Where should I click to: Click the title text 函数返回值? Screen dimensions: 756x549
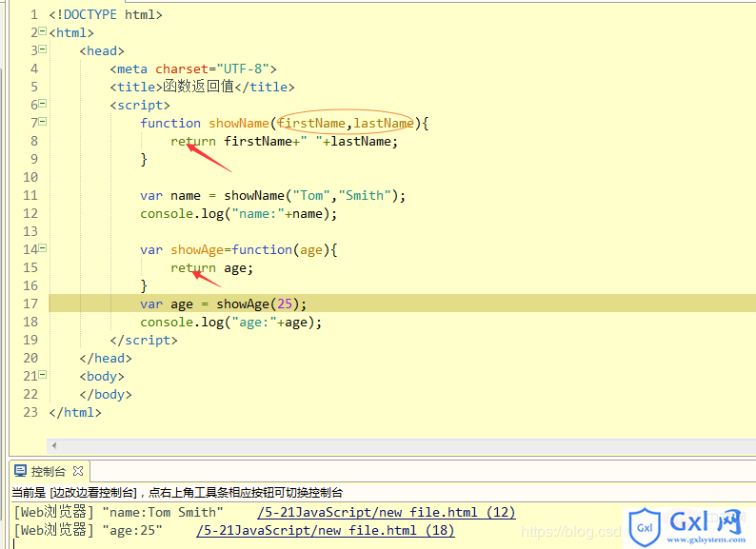point(198,87)
